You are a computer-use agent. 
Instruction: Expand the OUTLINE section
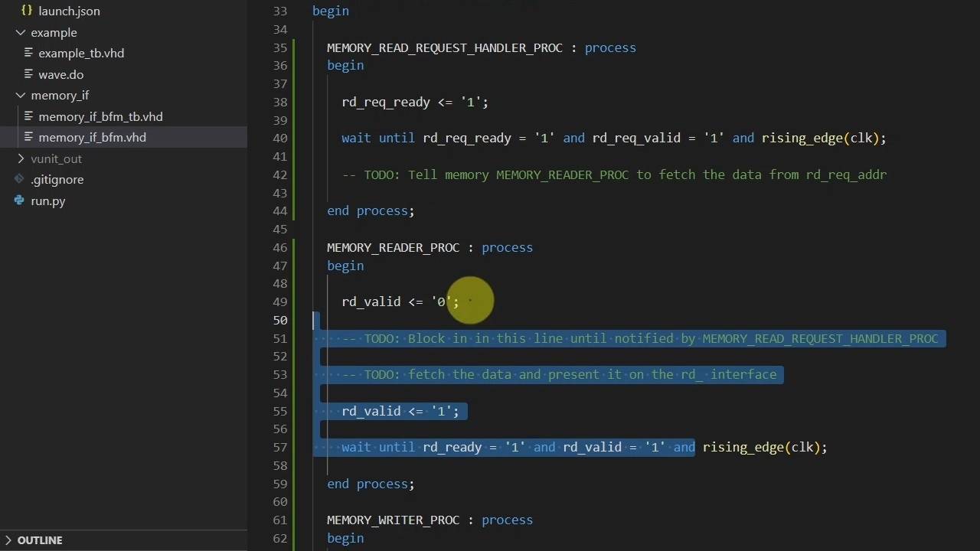coord(40,540)
